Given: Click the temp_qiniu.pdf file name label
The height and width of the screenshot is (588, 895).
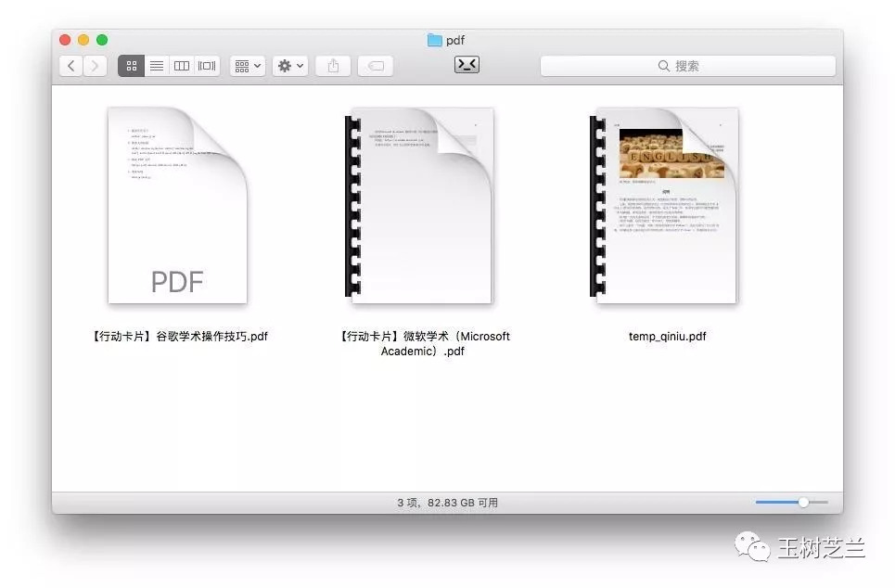Looking at the screenshot, I should 667,337.
